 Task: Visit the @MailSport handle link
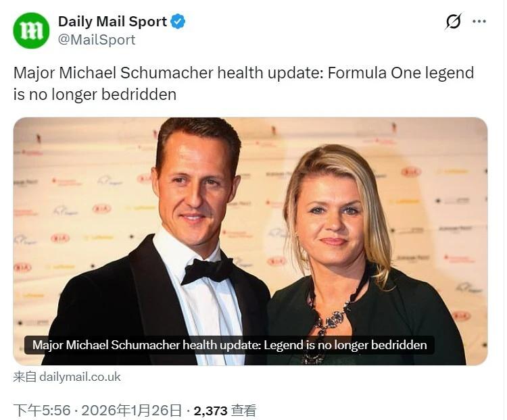tap(97, 40)
